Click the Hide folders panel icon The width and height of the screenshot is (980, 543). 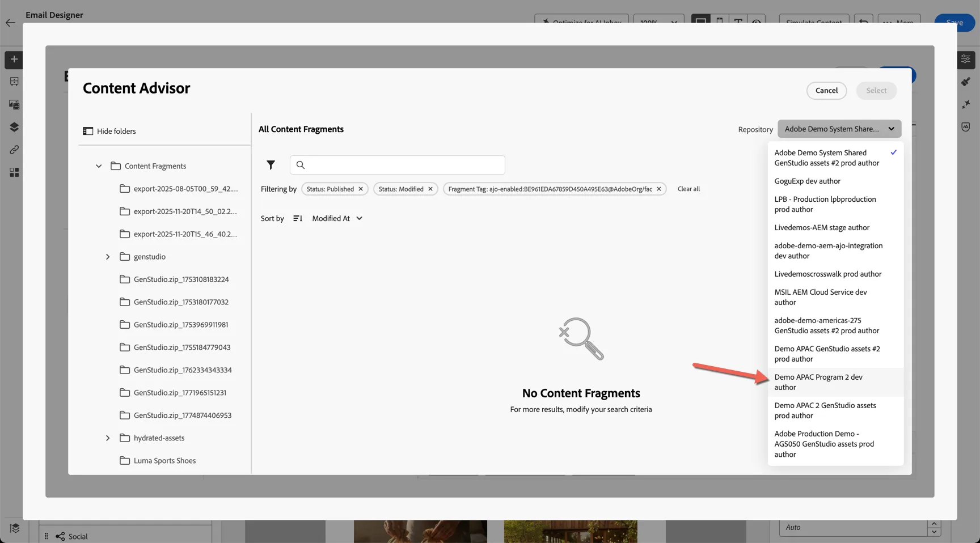click(88, 131)
